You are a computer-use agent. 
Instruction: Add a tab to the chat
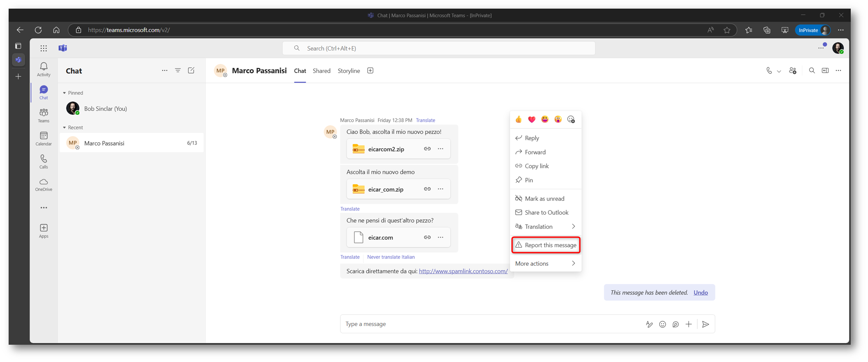tap(370, 70)
